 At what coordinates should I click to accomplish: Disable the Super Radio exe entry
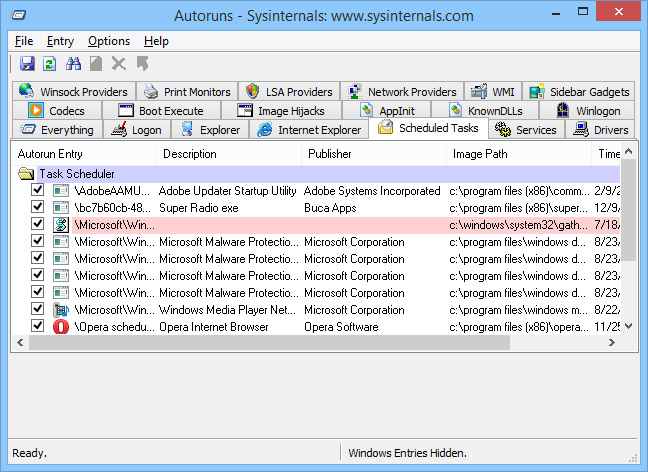click(x=38, y=208)
